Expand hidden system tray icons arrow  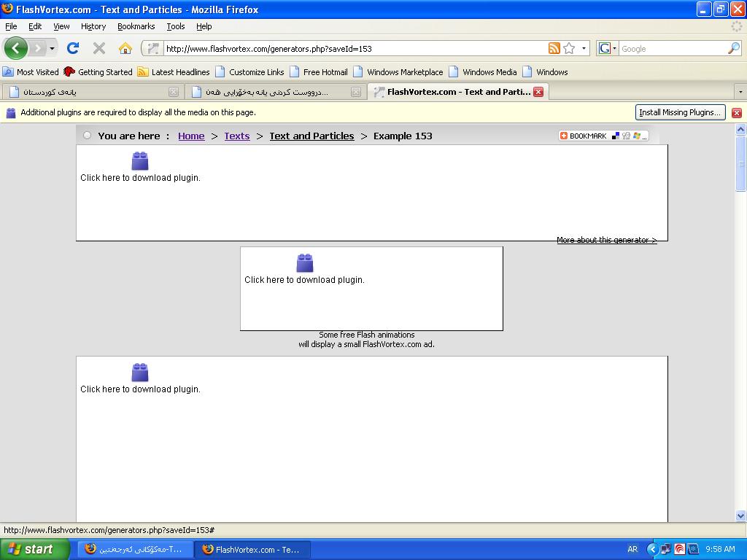pyautogui.click(x=651, y=549)
